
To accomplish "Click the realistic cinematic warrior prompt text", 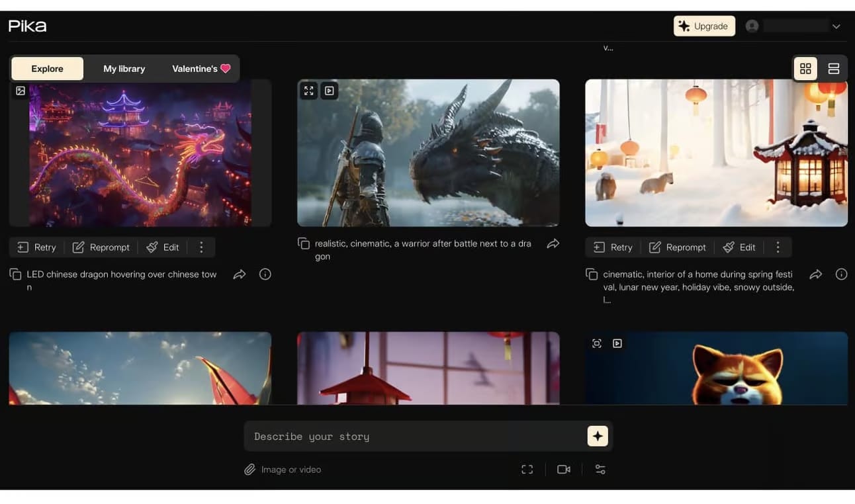I will tap(424, 250).
